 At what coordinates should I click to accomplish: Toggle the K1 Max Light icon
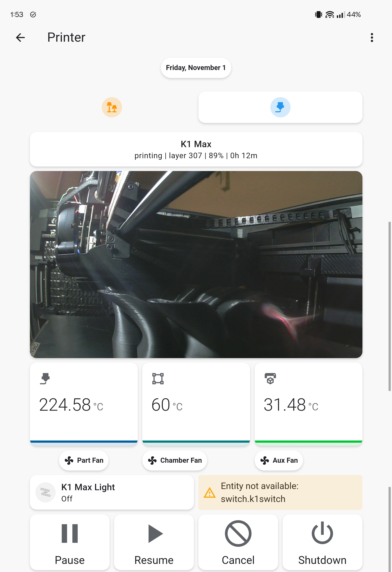coord(45,492)
